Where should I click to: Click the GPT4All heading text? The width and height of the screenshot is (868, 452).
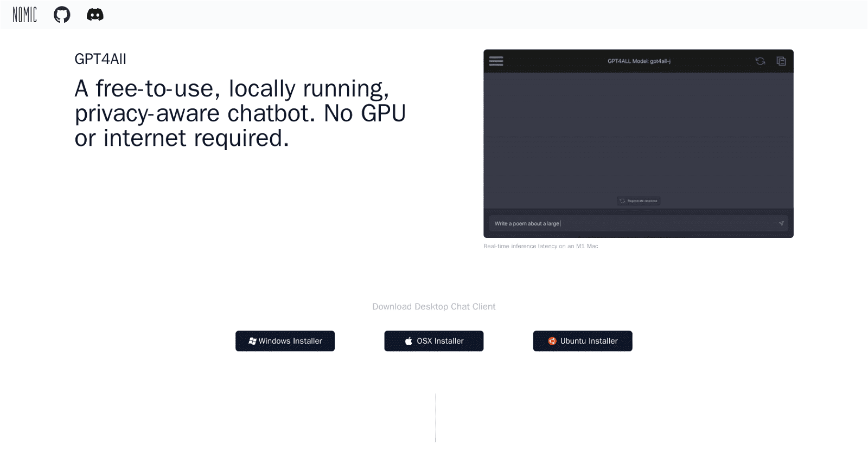point(100,59)
